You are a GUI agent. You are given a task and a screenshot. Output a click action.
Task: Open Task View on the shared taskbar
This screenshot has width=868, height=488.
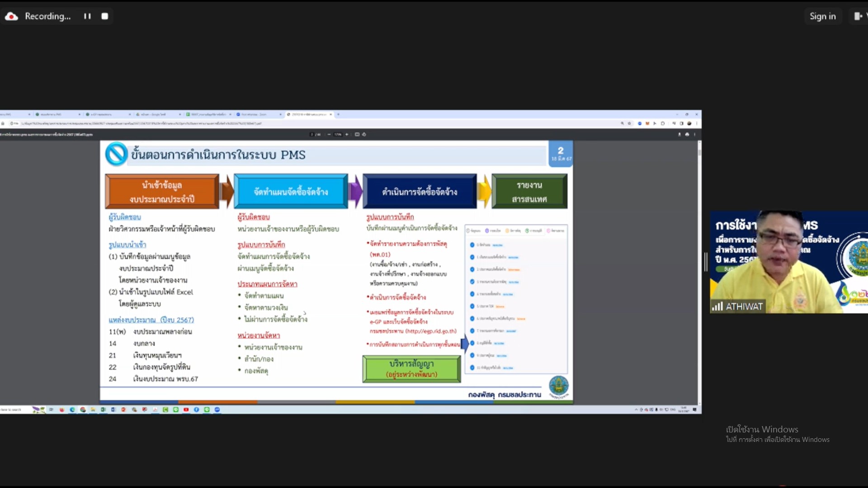(x=51, y=409)
